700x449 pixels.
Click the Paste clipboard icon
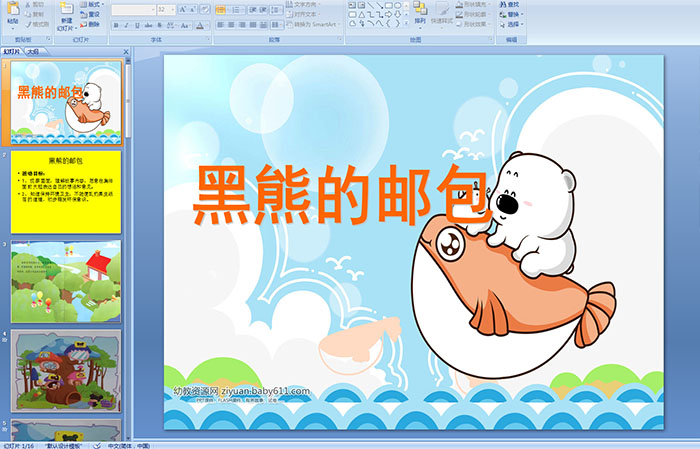pyautogui.click(x=13, y=8)
